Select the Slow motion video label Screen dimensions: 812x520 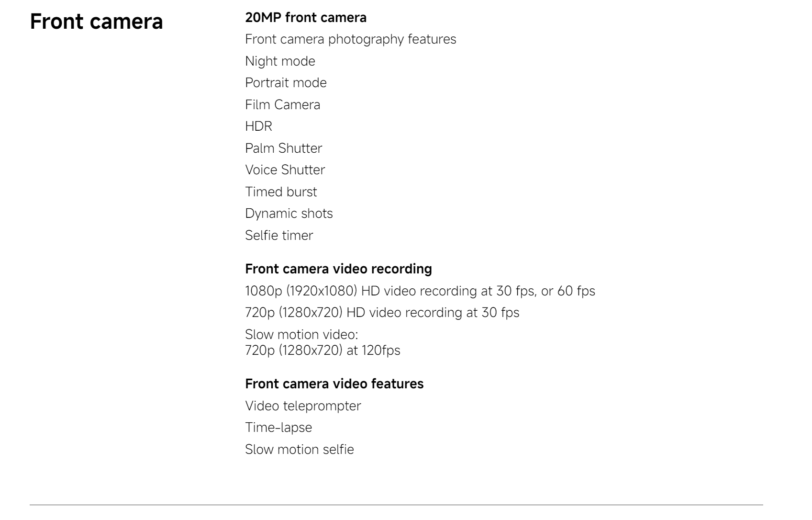coord(301,334)
